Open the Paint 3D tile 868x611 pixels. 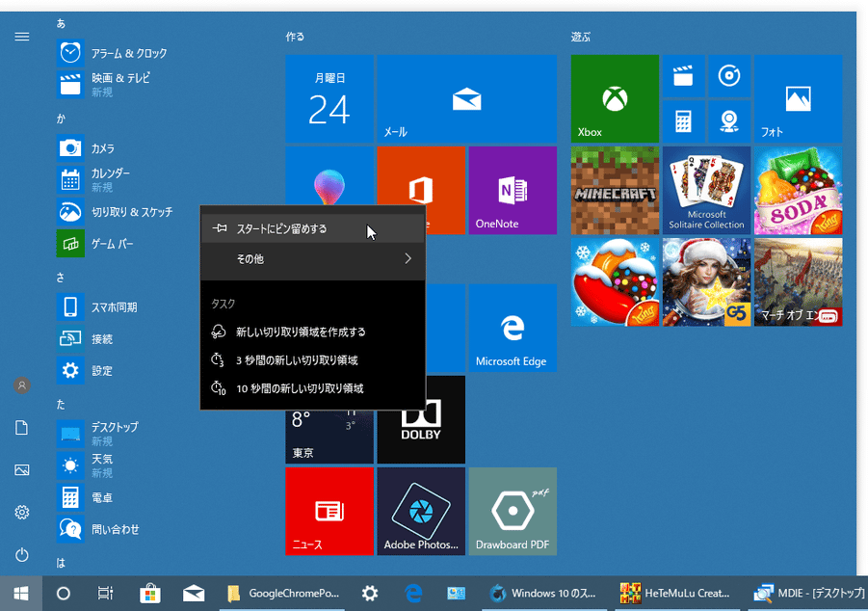(329, 175)
